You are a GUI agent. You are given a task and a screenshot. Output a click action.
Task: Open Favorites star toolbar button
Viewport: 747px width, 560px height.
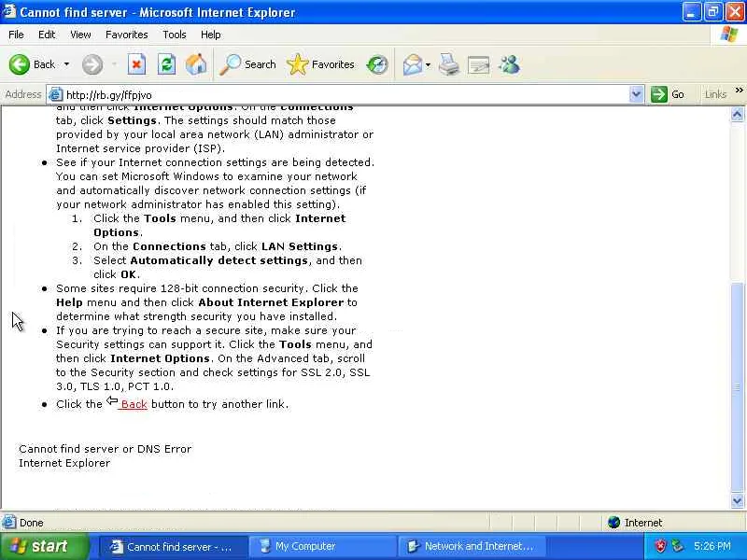point(320,64)
